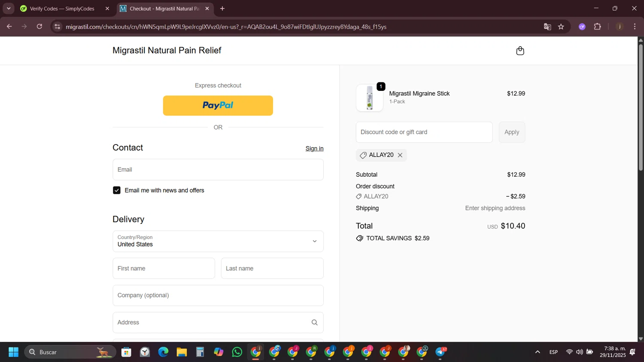Click the Migrastil Migraine Stick product thumbnail

pos(370,98)
